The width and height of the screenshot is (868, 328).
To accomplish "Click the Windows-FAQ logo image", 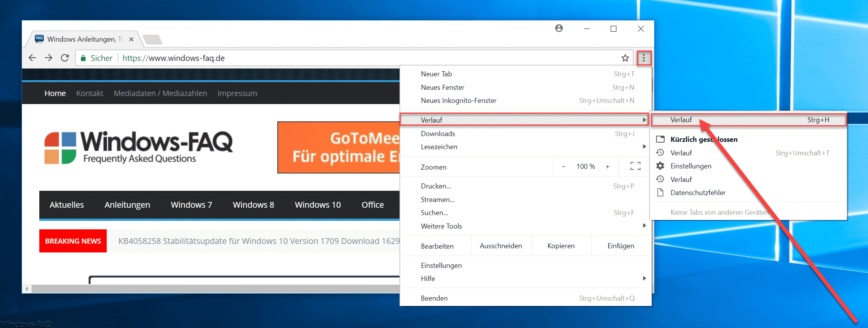I will pos(139,148).
